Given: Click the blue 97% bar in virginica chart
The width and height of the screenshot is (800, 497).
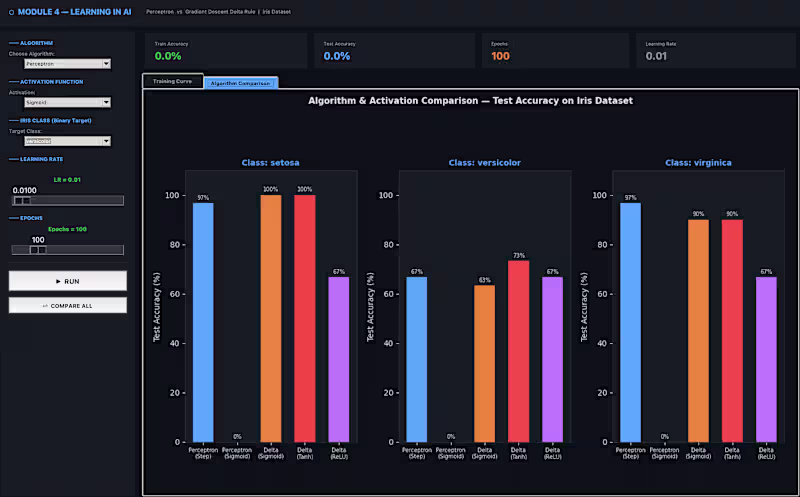Looking at the screenshot, I should (x=631, y=322).
